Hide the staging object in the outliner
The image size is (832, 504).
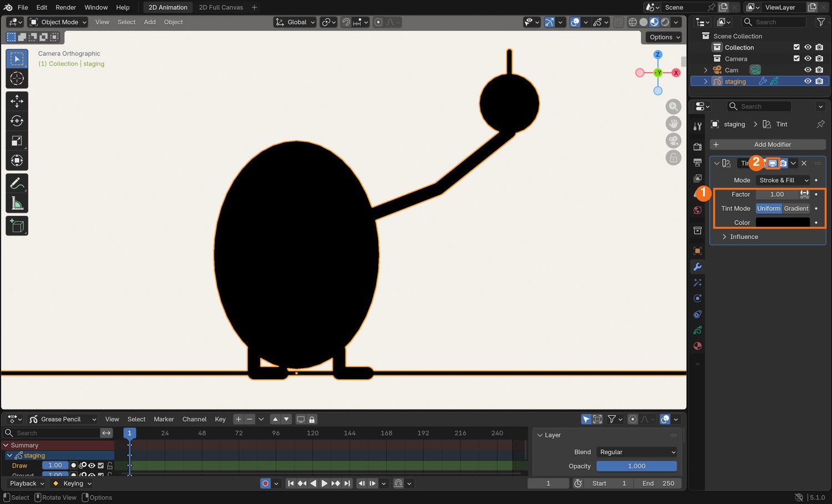click(x=808, y=82)
